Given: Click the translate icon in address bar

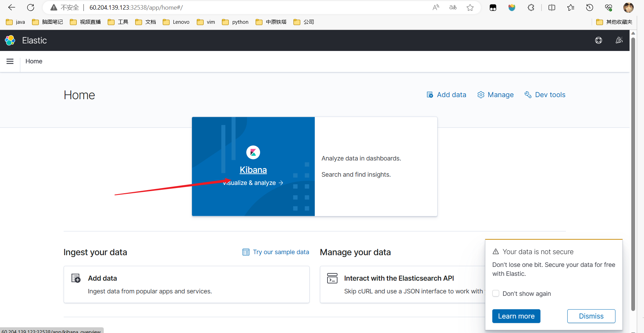Looking at the screenshot, I should pyautogui.click(x=453, y=7).
